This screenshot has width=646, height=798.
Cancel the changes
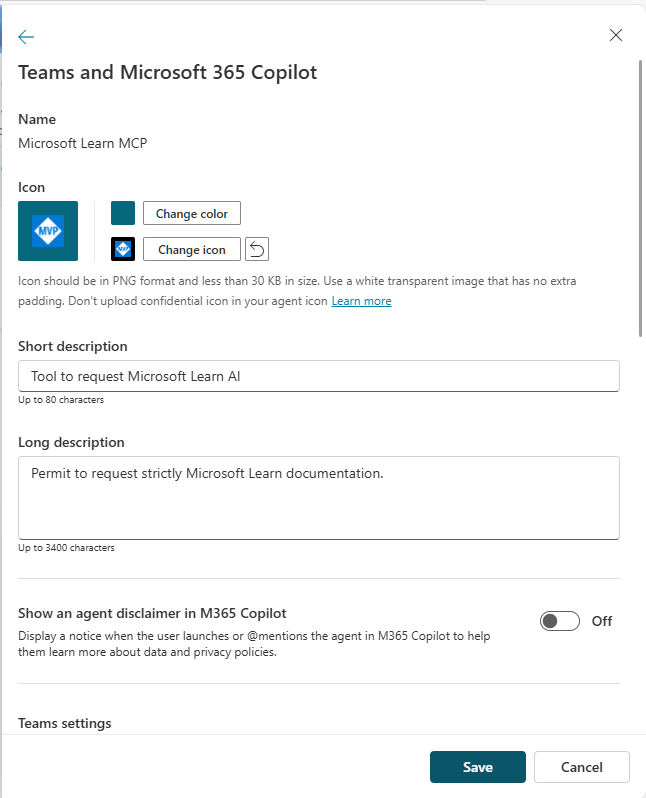581,767
